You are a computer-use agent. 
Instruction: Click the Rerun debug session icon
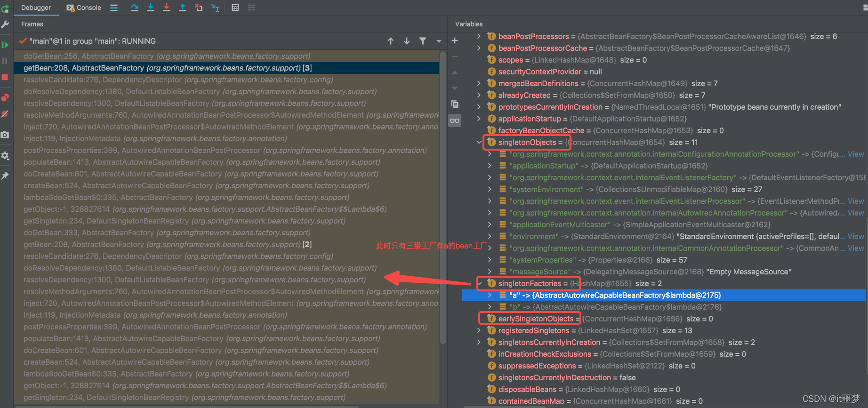pyautogui.click(x=5, y=8)
